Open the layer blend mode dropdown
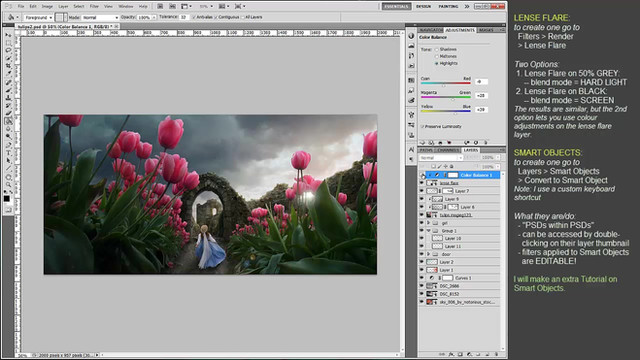This screenshot has height=360, width=640. click(440, 158)
